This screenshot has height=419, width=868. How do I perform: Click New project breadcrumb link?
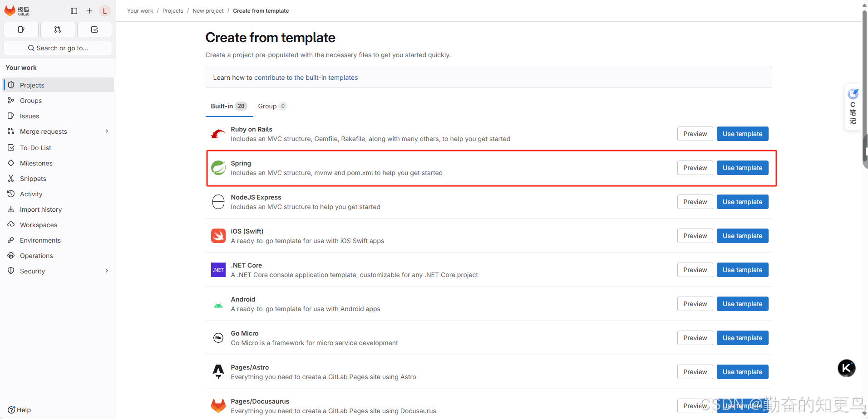[x=208, y=11]
